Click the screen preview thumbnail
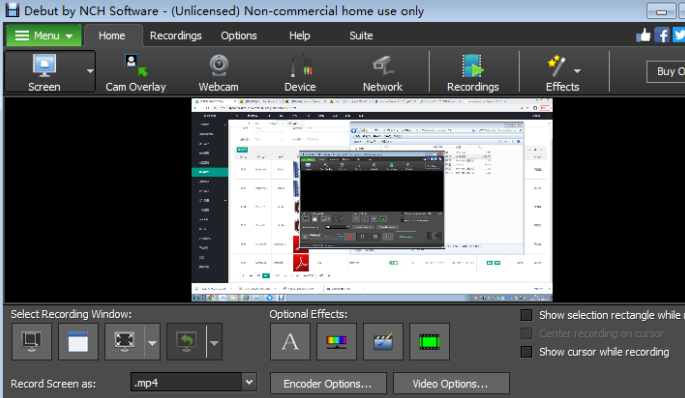 coord(372,200)
